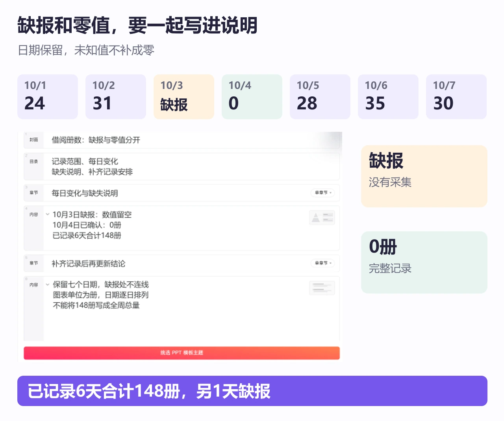Click chapter title 每日变化与缺失说明
This screenshot has width=504, height=421.
click(85, 193)
